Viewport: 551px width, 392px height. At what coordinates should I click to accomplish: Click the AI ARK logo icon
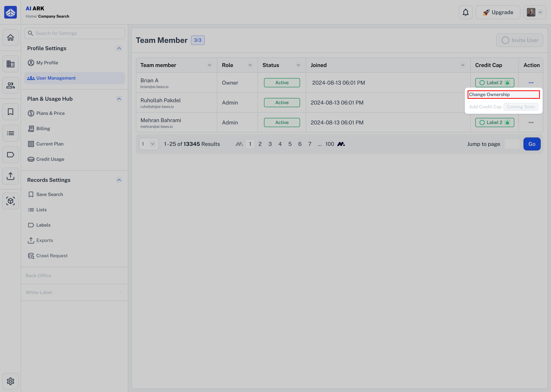click(10, 12)
